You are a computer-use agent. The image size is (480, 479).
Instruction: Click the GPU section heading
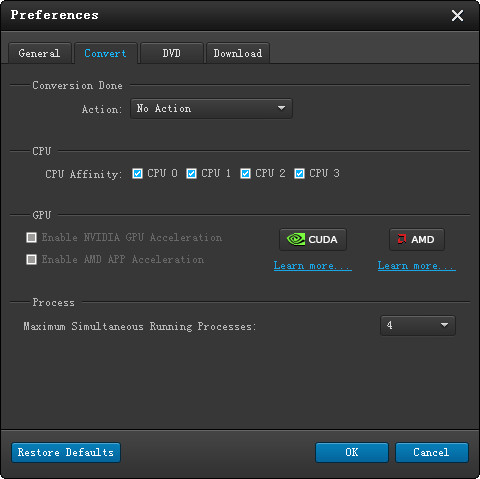(42, 215)
